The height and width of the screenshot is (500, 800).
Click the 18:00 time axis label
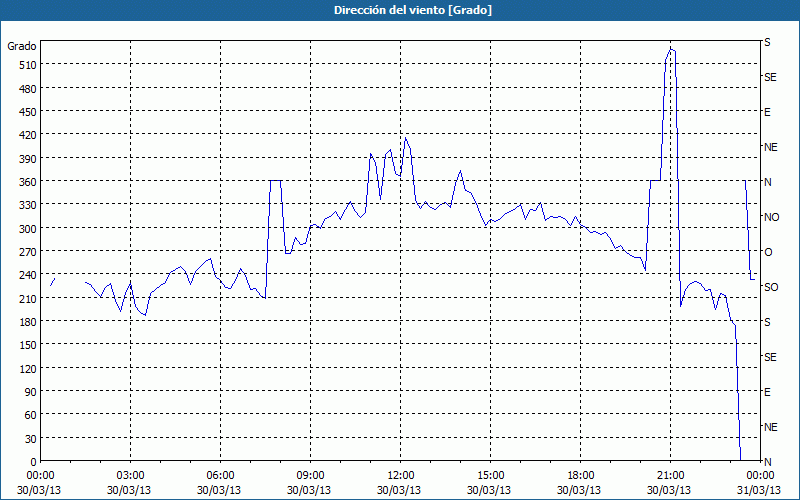pos(580,476)
